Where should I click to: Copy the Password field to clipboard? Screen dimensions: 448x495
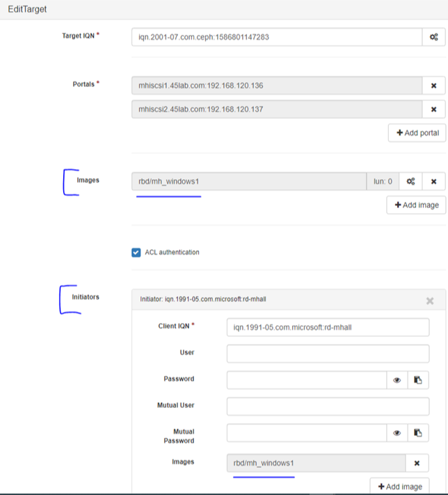click(x=418, y=380)
